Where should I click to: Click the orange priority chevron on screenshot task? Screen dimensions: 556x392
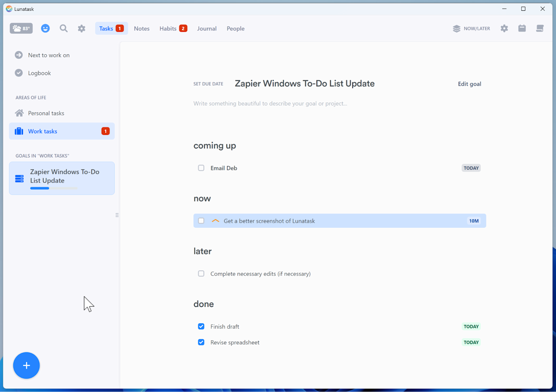216,221
